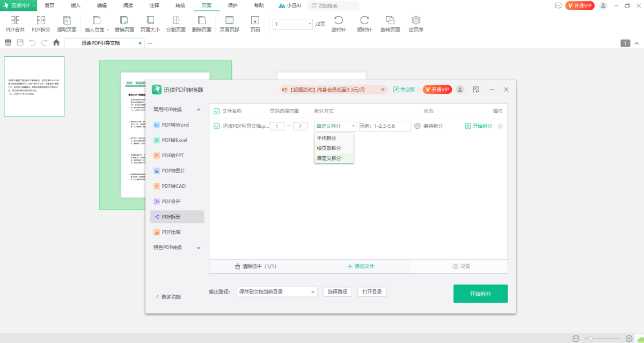Expand the 特色PDF转换 section
Viewport: 644px width, 343px height.
[198, 247]
